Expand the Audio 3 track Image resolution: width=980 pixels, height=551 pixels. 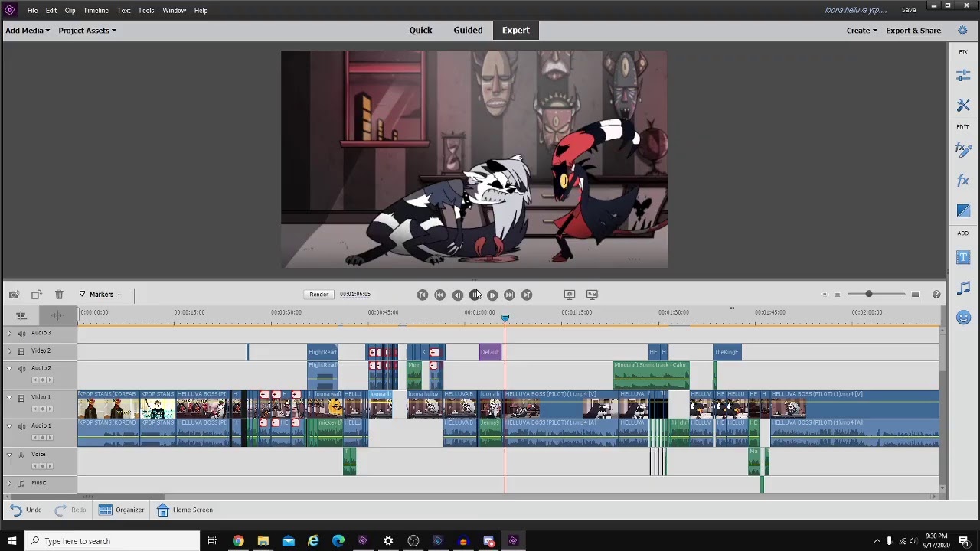point(10,334)
